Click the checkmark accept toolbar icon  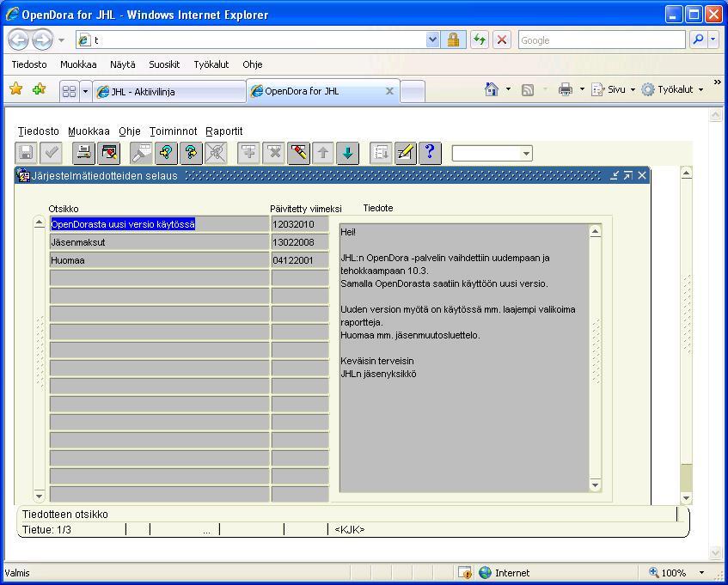[51, 153]
